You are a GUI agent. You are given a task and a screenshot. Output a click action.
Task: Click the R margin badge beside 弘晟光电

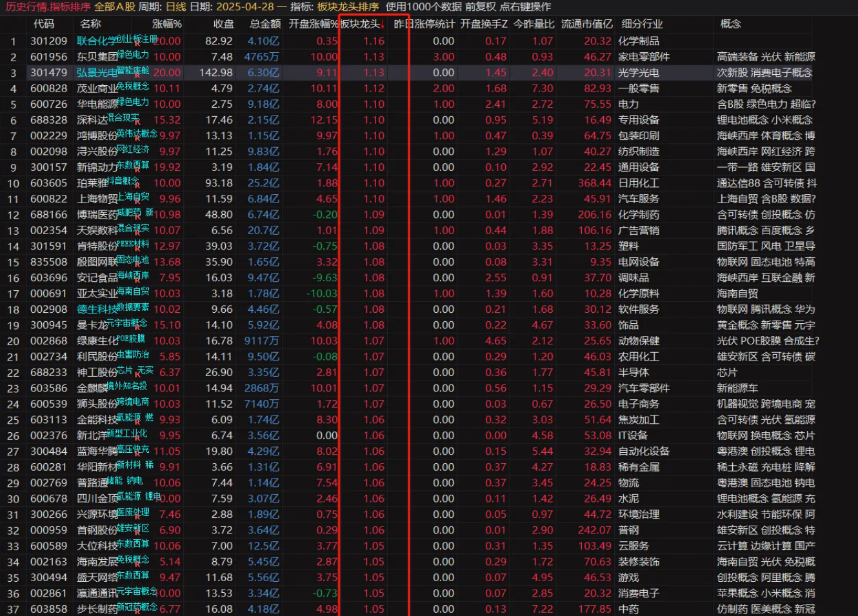tap(137, 76)
